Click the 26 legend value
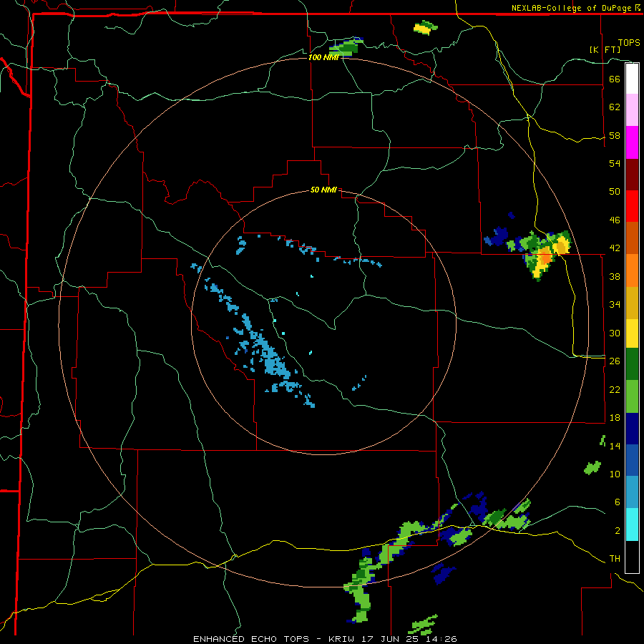This screenshot has height=644, width=644. click(x=615, y=361)
